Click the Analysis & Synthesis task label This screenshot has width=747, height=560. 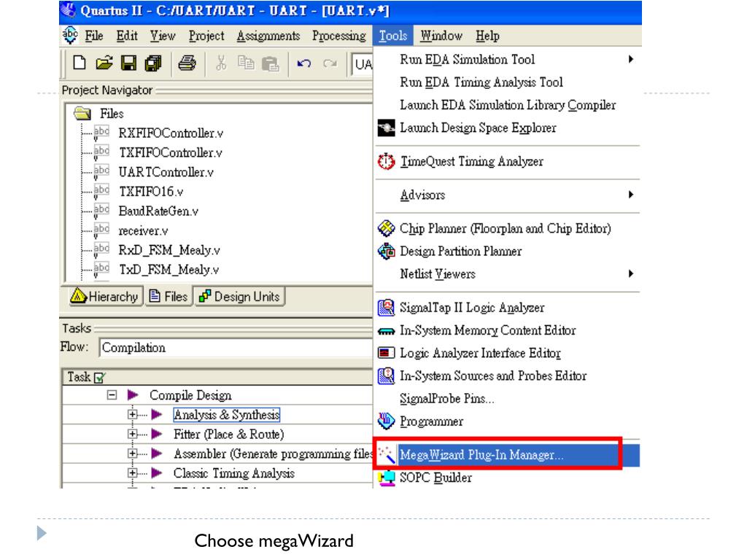tap(226, 415)
